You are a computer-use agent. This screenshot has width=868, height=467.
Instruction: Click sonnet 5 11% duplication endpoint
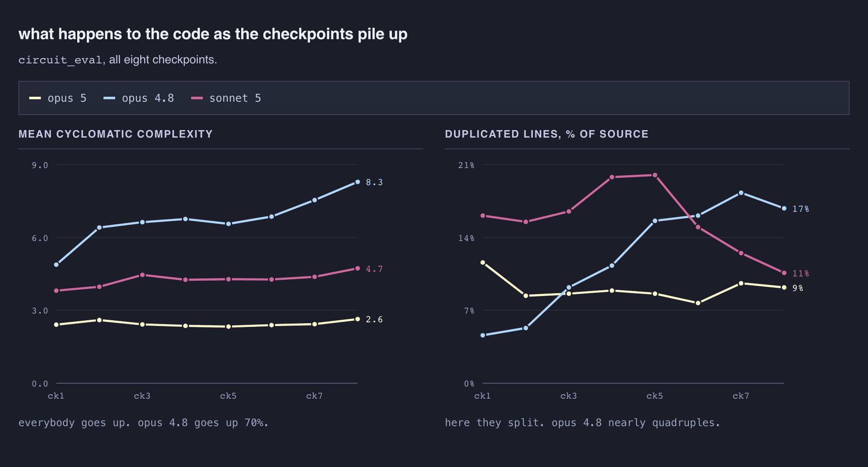(x=784, y=273)
